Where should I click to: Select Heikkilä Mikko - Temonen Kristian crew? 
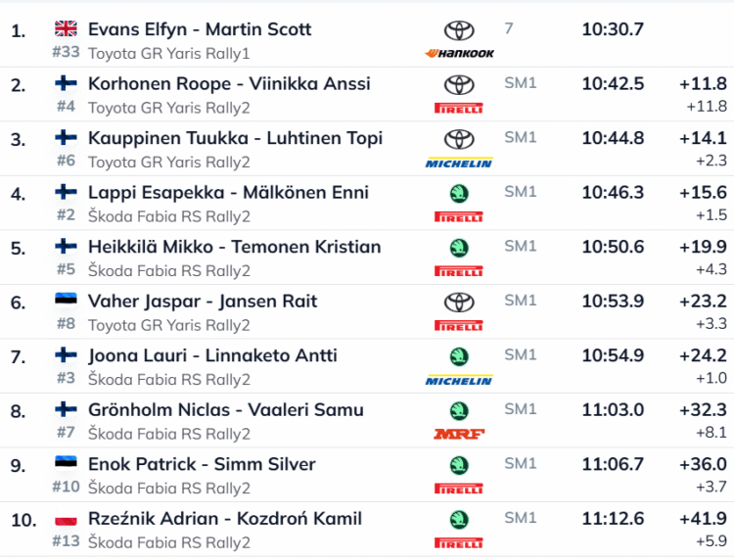234,247
